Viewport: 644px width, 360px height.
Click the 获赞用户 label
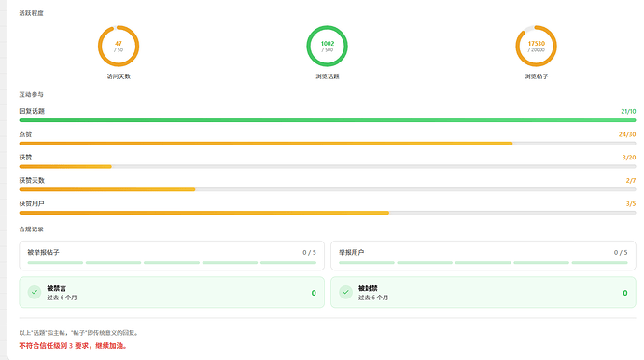tap(32, 203)
